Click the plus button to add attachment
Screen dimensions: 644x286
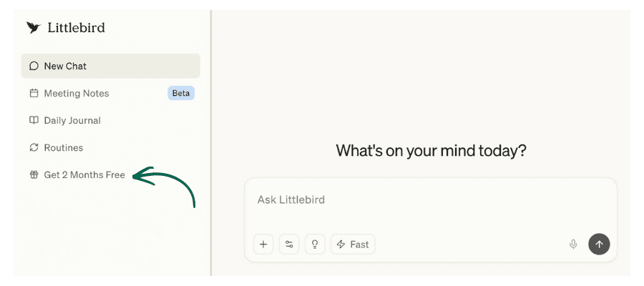[263, 245]
